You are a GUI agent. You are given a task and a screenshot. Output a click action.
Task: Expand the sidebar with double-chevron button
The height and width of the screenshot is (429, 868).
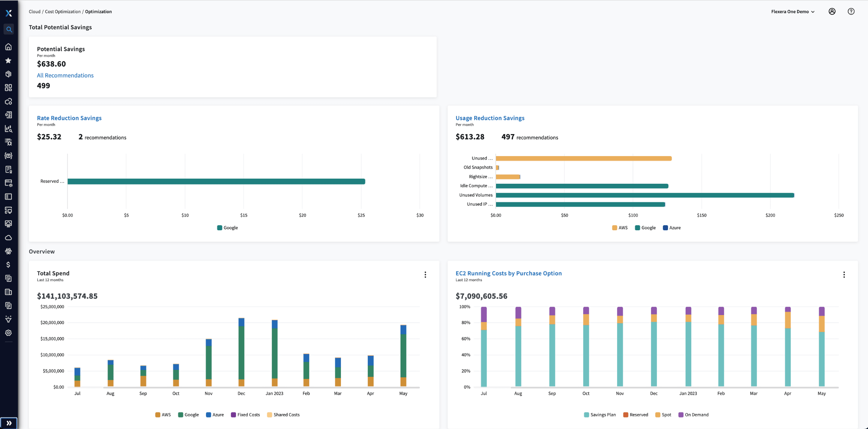tap(9, 423)
